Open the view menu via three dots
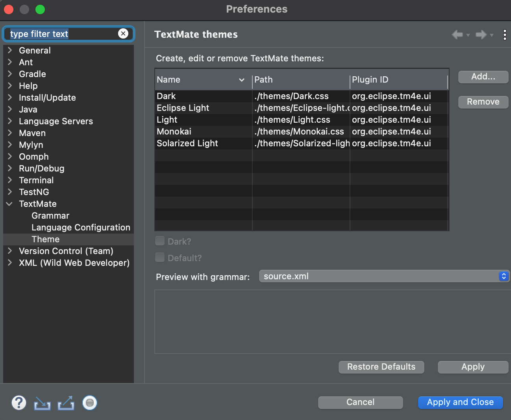 click(x=505, y=35)
